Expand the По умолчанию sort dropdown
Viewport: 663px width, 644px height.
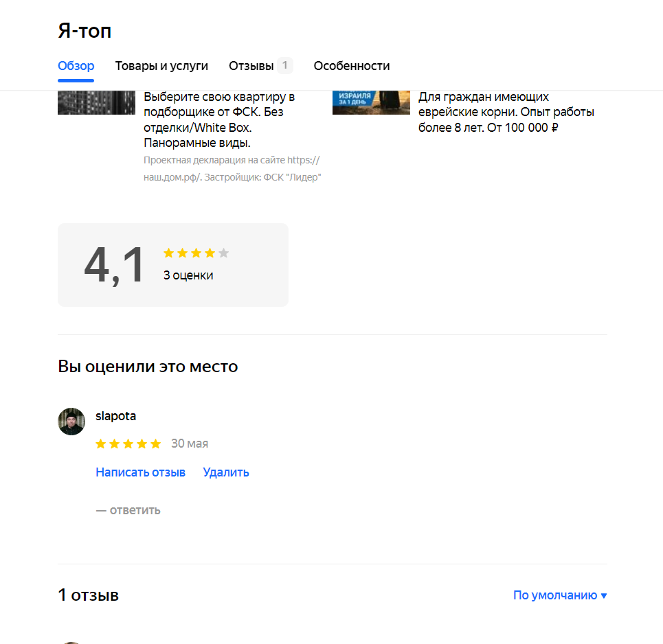[560, 595]
